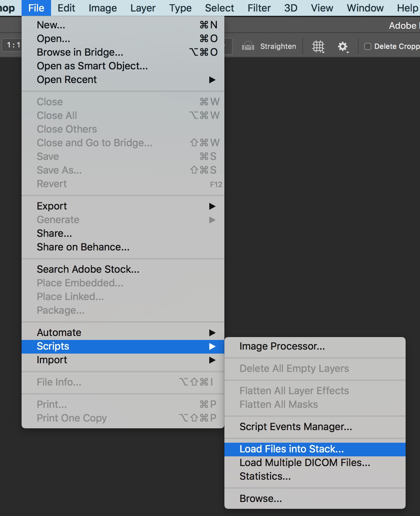Select the Straighten tool in the options bar

click(269, 46)
